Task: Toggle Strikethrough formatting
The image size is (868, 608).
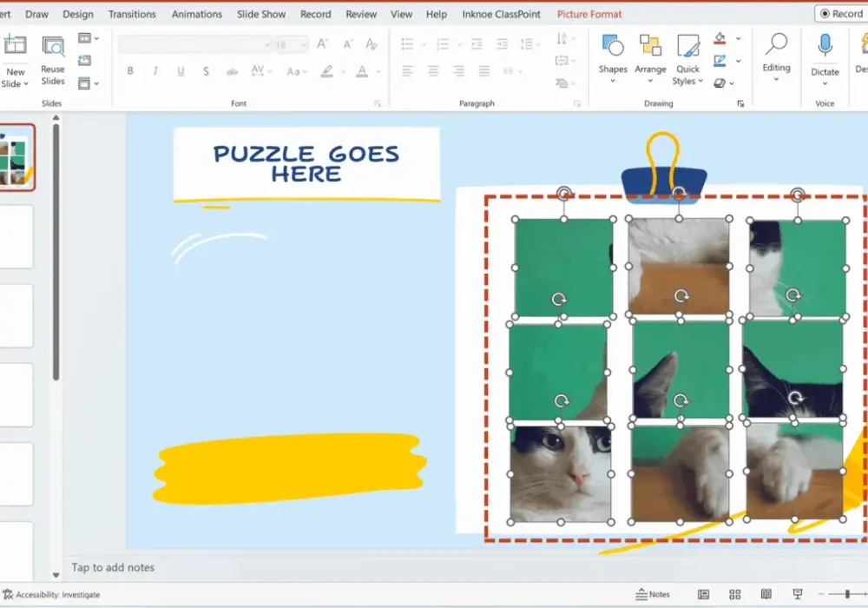Action: click(232, 71)
